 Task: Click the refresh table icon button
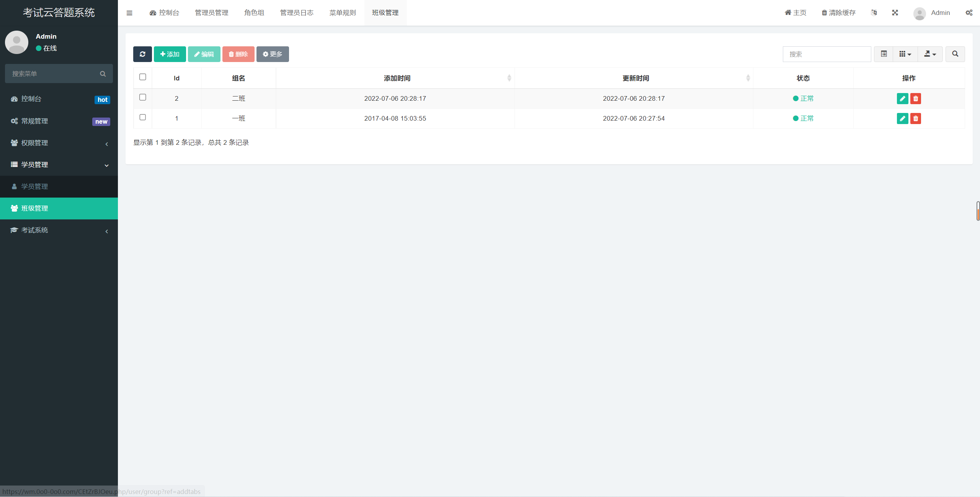(142, 54)
